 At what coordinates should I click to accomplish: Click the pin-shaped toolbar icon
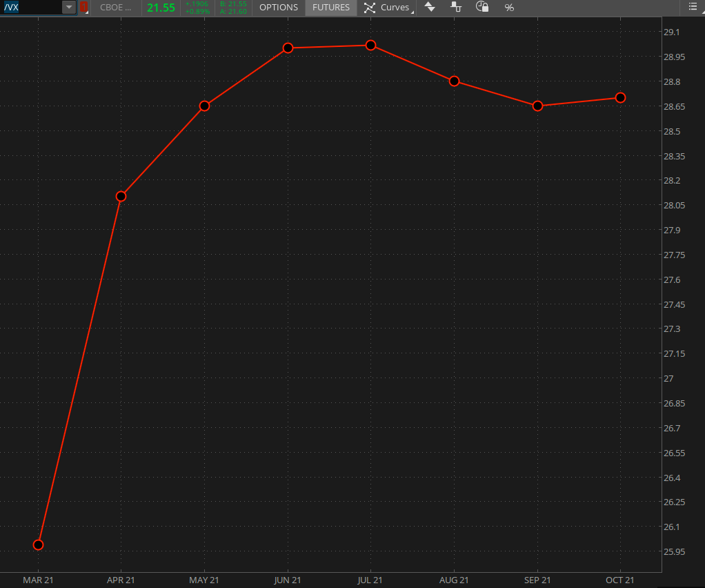[x=455, y=8]
